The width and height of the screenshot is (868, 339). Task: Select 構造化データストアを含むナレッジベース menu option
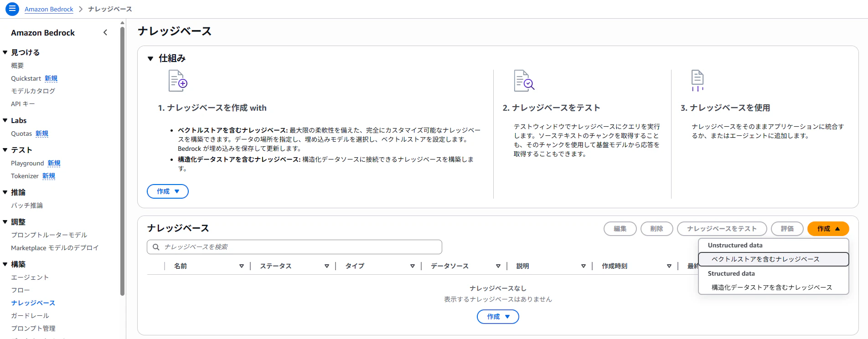[x=774, y=288]
